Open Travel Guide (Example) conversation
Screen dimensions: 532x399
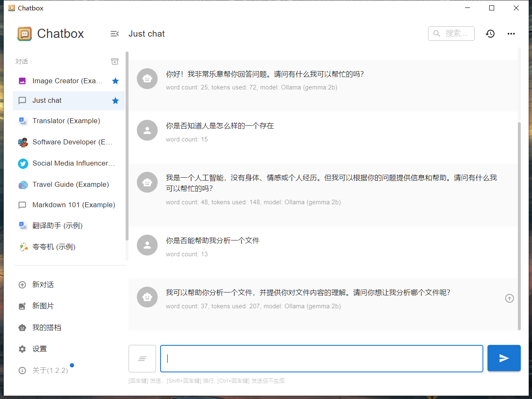[x=69, y=185]
